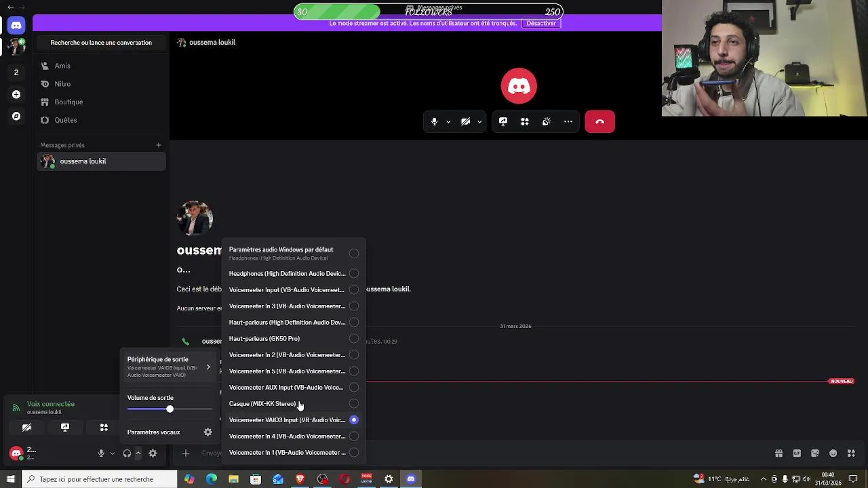Share screen from the voice panel
This screenshot has width=868, height=488.
click(65, 428)
